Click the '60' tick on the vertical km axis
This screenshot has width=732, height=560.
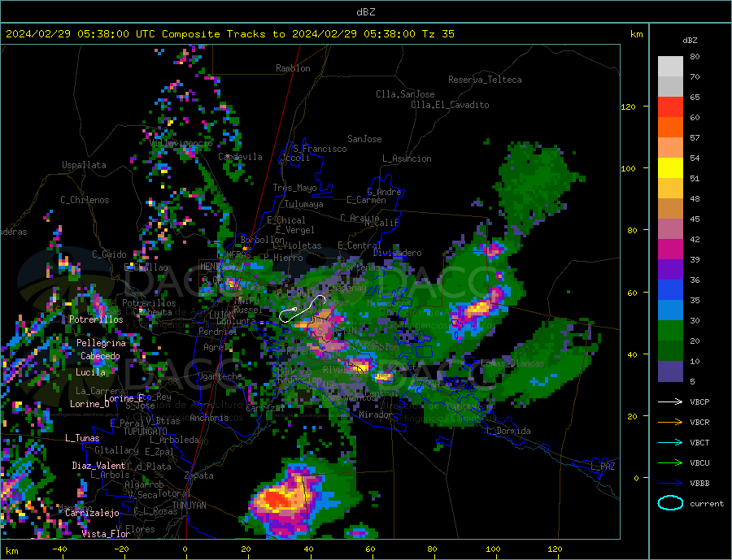click(632, 293)
